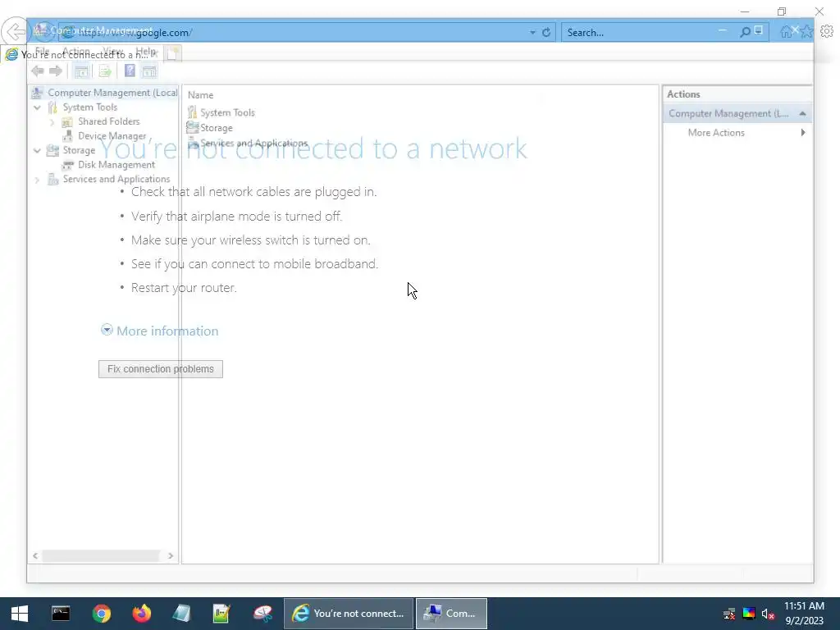Image resolution: width=840 pixels, height=630 pixels.
Task: Select Computer Management (Local) root node
Action: (105, 93)
